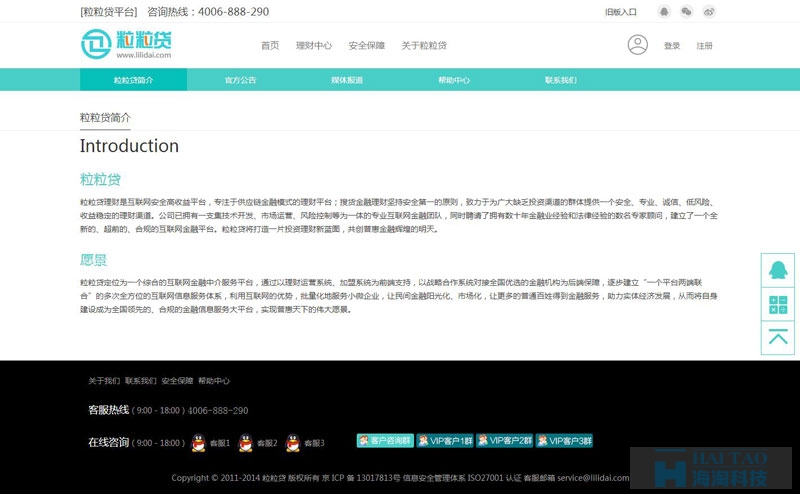This screenshot has height=494, width=800.
Task: Click footer link 关于我们
Action: [x=104, y=381]
